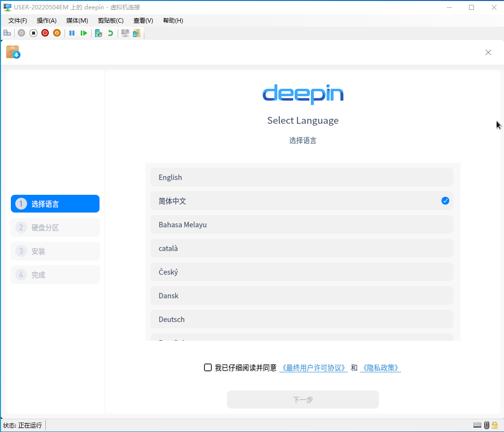Send Ctrl+Alt+Del using the toolbar icon
This screenshot has width=504, height=432.
pyautogui.click(x=7, y=33)
